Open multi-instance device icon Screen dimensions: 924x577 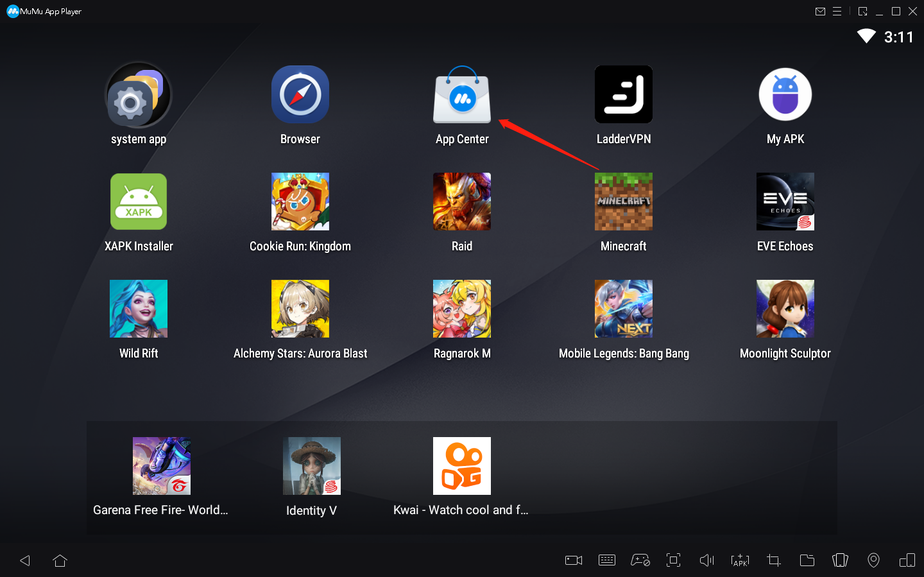pyautogui.click(x=907, y=560)
